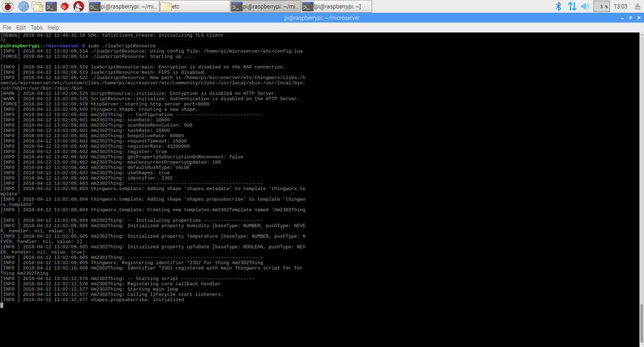
Task: Switch to the etc folder taskbar window
Action: [194, 6]
